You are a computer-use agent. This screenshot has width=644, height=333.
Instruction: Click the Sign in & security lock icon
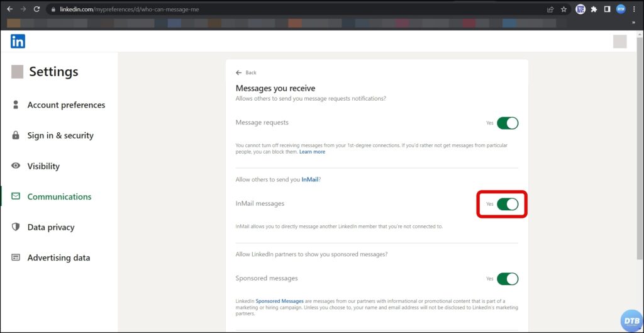pyautogui.click(x=16, y=135)
